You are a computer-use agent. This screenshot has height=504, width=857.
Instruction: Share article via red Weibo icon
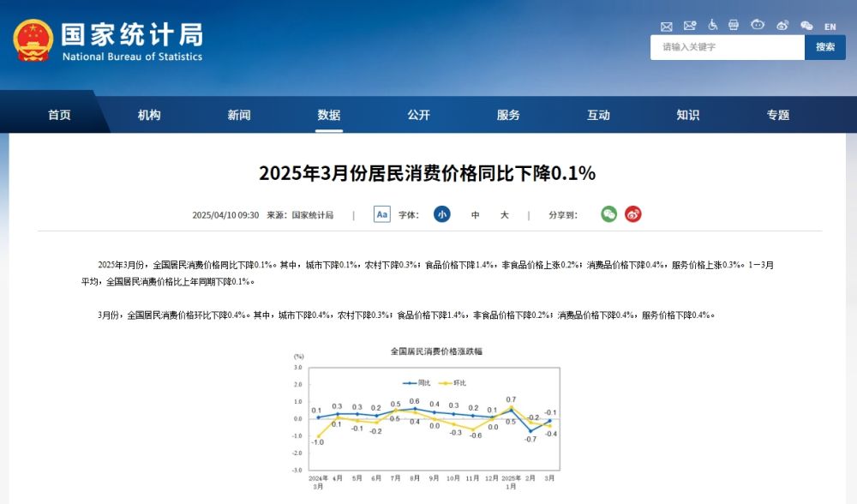(x=632, y=214)
